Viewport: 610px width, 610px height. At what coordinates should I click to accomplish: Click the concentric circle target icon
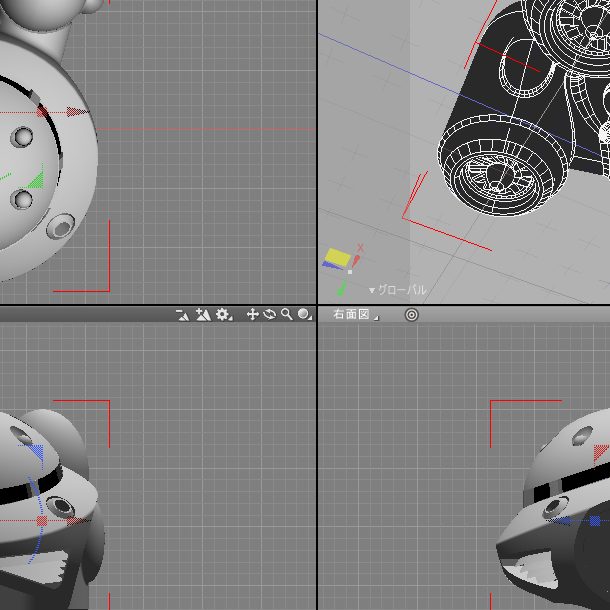[x=411, y=314]
